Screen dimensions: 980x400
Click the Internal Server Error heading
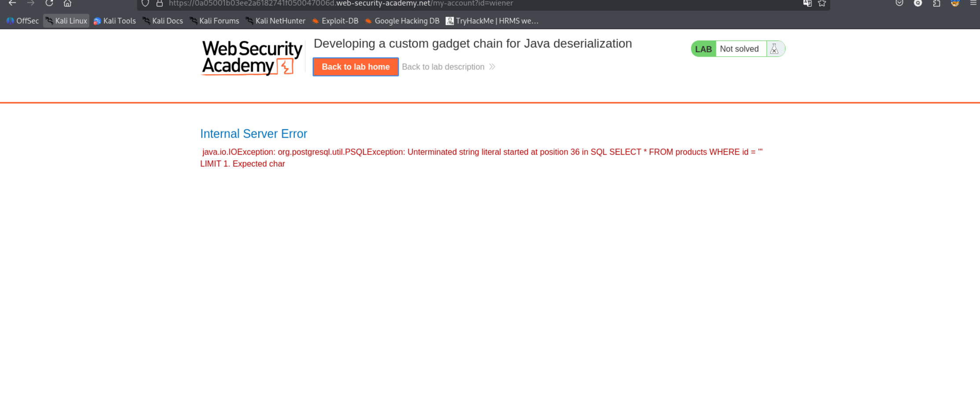pyautogui.click(x=253, y=134)
